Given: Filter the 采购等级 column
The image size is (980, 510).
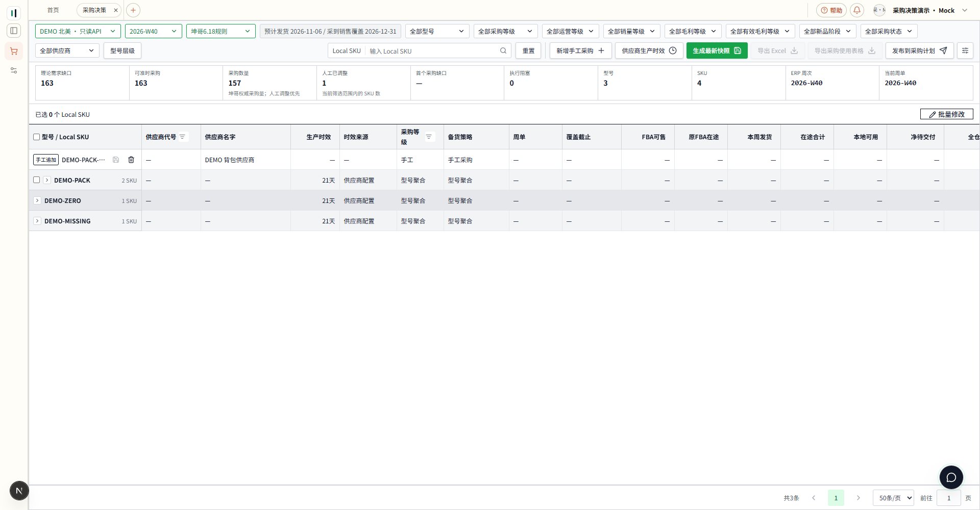Looking at the screenshot, I should click(429, 137).
